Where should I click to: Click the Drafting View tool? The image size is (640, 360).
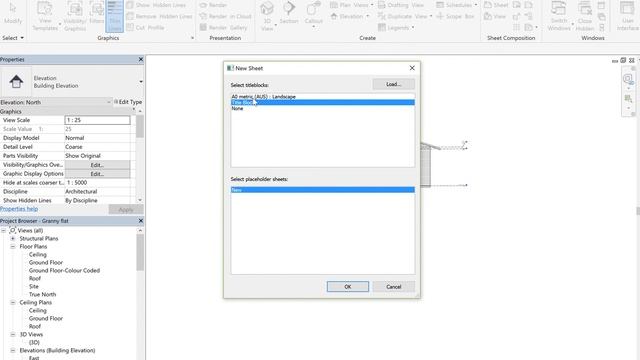(401, 5)
